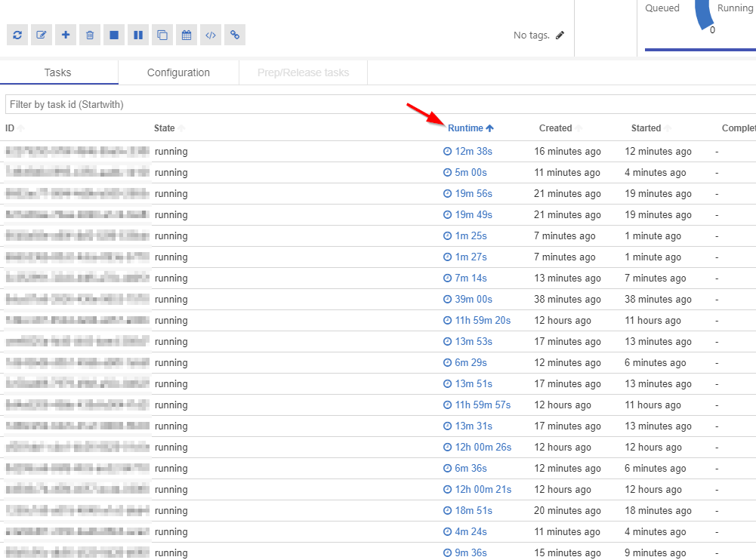
Task: Open the Tasks tab
Action: (x=57, y=72)
